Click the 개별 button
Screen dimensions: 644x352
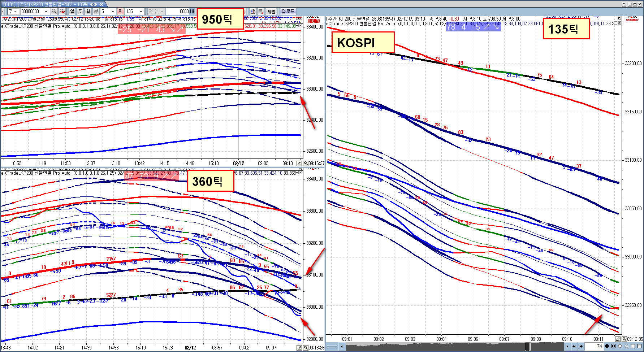[271, 12]
